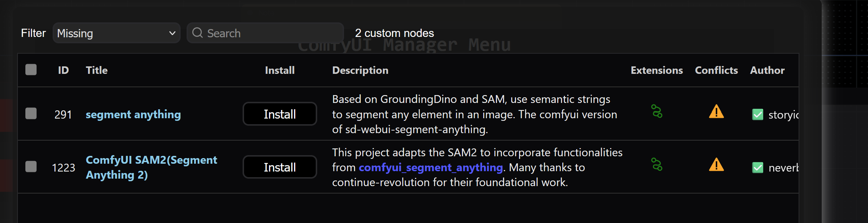Click the verified author badge on the SAM2 row
Image resolution: width=868 pixels, height=223 pixels.
click(758, 167)
